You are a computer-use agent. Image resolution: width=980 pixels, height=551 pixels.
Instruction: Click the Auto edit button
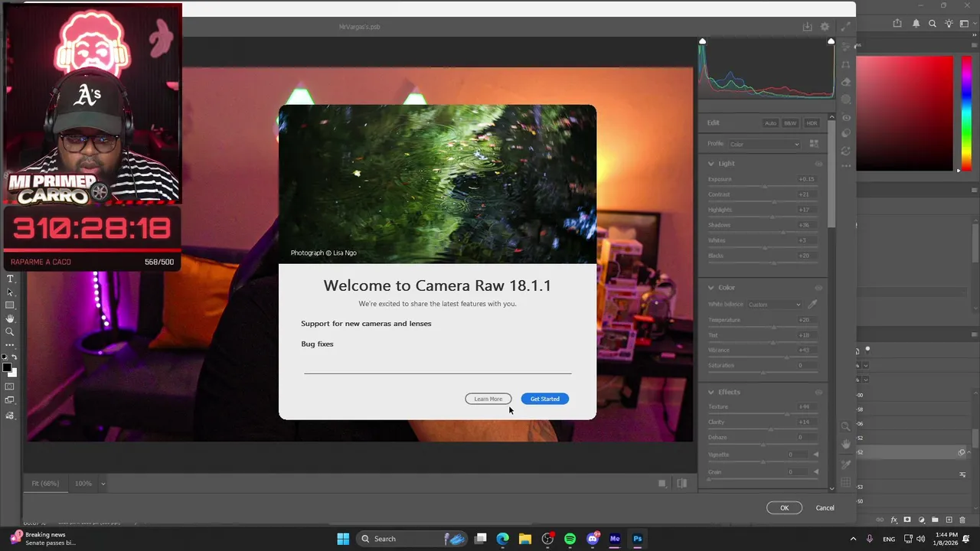770,123
